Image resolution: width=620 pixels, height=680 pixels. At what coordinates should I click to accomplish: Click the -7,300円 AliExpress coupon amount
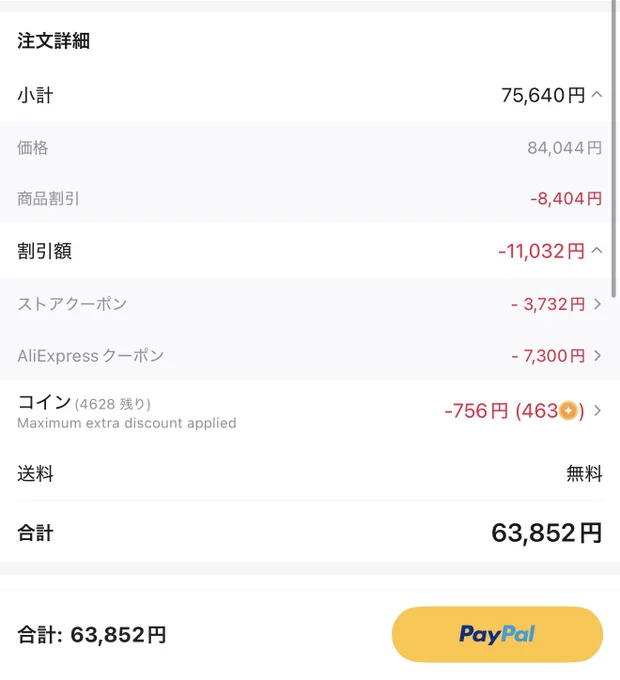(x=548, y=356)
